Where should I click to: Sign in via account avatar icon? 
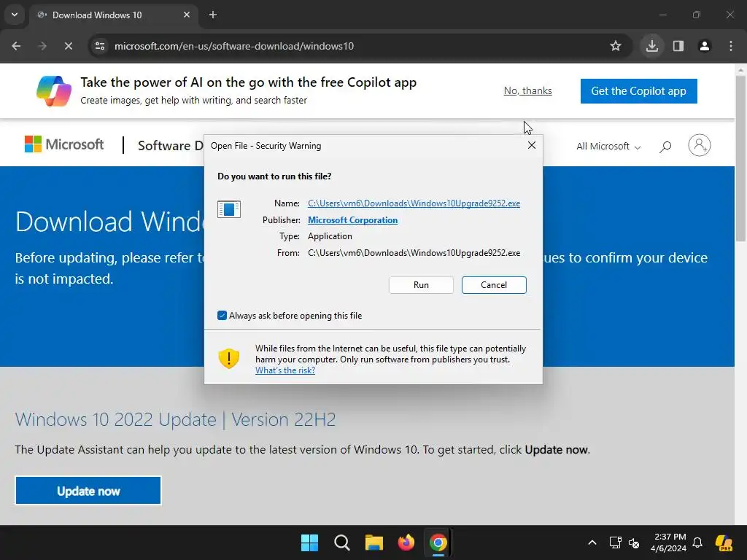(700, 145)
